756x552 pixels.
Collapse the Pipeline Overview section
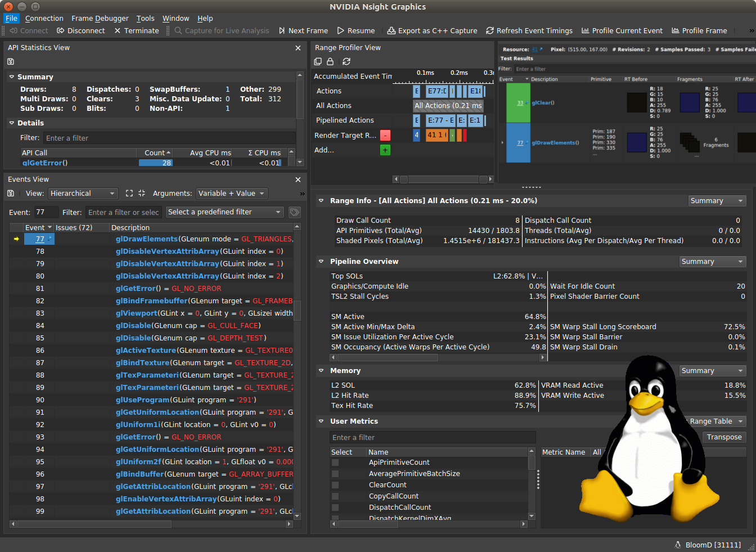click(321, 261)
